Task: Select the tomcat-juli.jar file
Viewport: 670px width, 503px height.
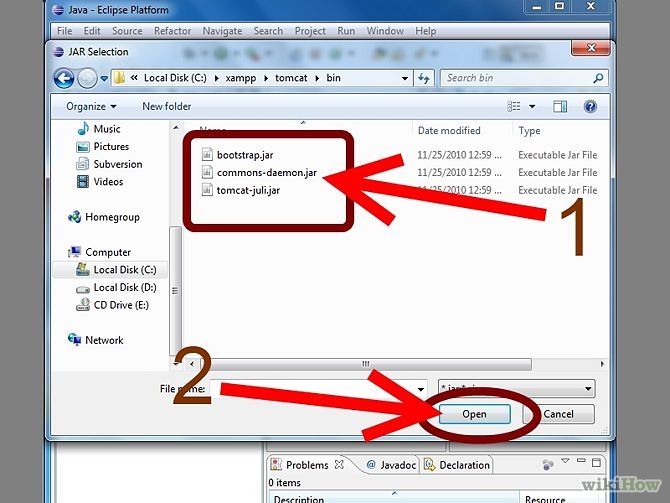Action: (x=248, y=190)
